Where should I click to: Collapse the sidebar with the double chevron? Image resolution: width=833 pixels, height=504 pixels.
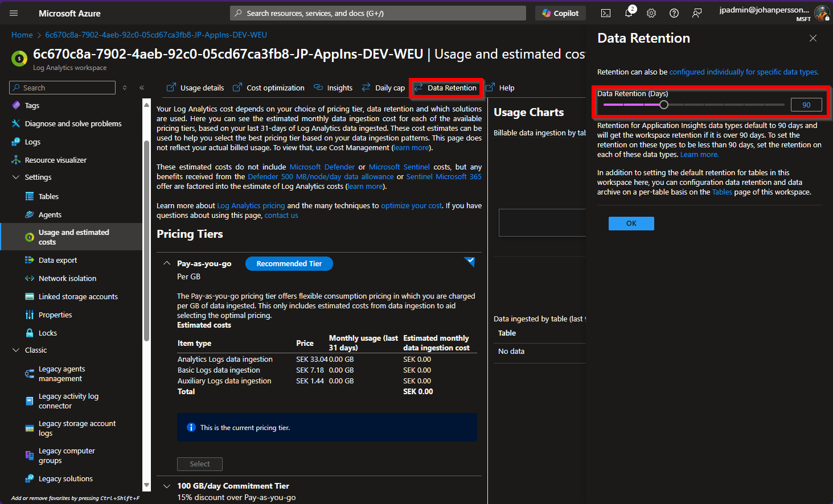[x=142, y=88]
